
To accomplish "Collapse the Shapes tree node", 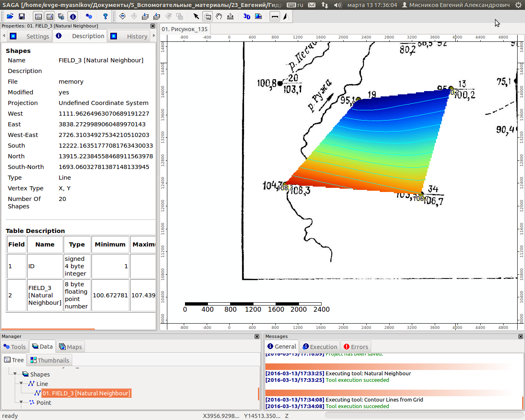I will [x=15, y=374].
